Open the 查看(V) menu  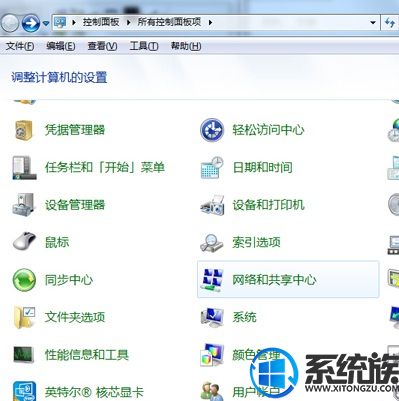(102, 46)
